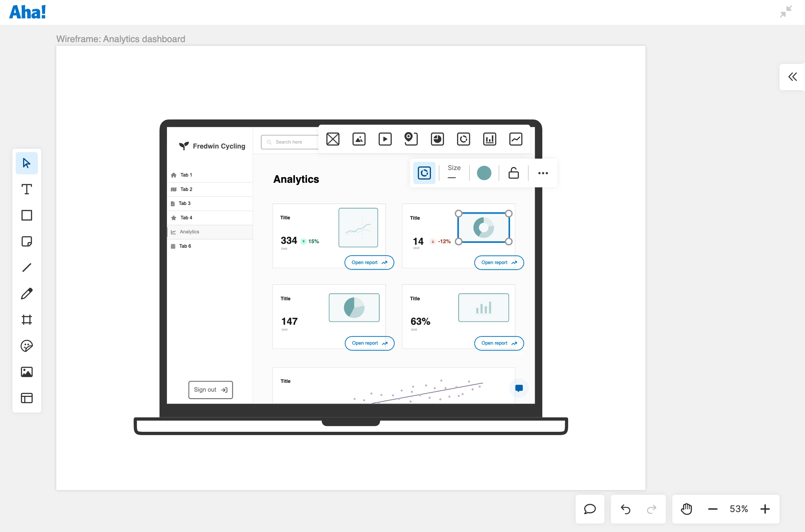Select the Sticky note tool
Viewport: 805px width, 532px height.
click(x=26, y=241)
